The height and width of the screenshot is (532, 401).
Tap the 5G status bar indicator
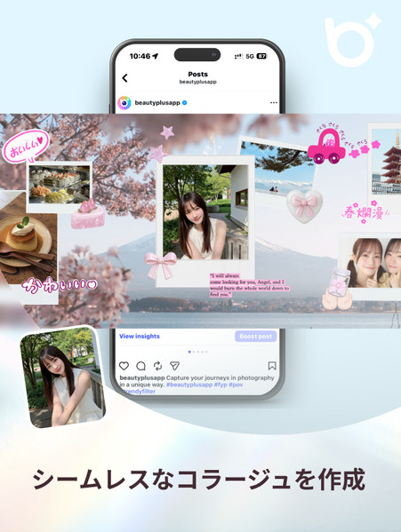250,56
